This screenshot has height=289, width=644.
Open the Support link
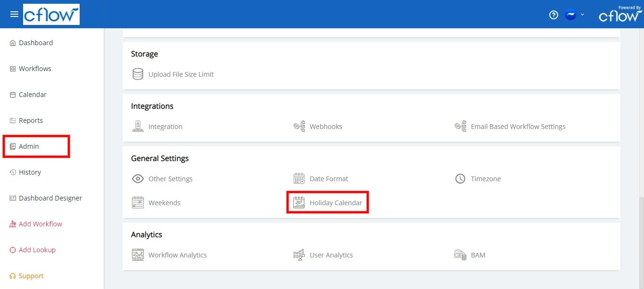pos(30,276)
